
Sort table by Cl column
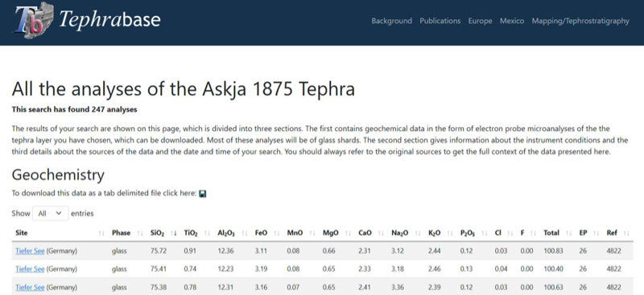coord(505,232)
